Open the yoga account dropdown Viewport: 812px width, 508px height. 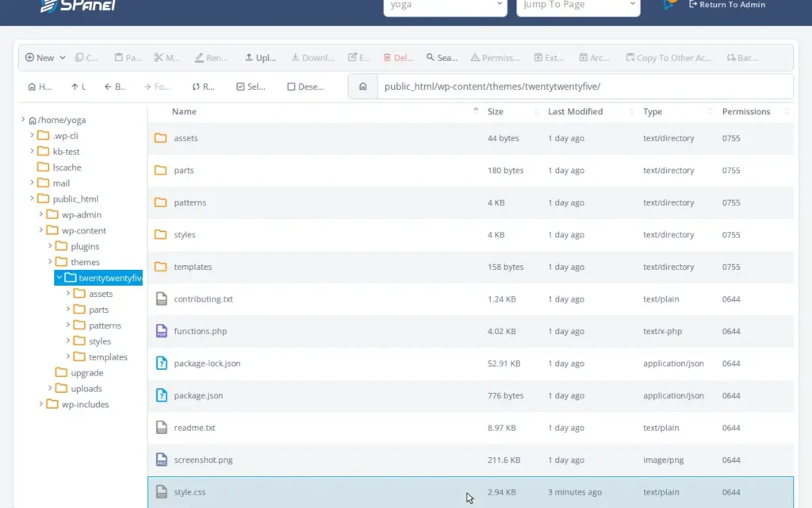[x=446, y=6]
